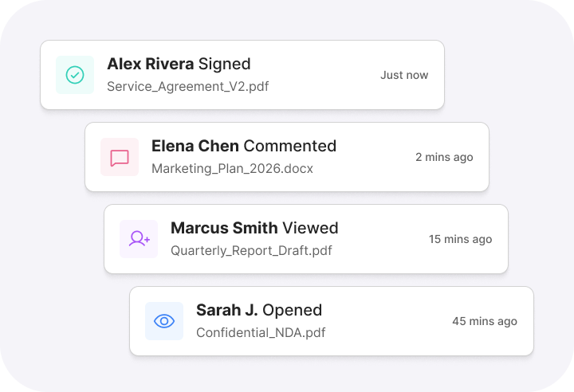Click the word "Opened" in Sarah's notification
Screen dimensions: 574x392
[293, 310]
